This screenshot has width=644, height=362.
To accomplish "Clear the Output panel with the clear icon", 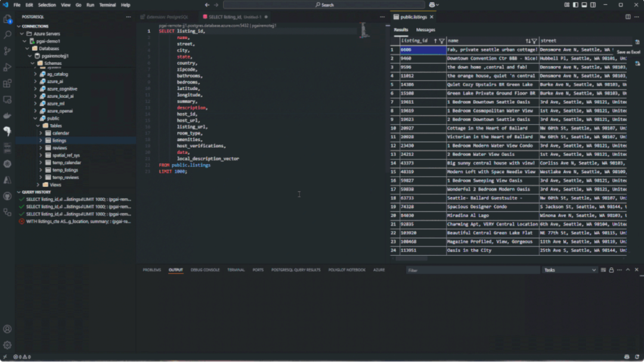I will coord(603,270).
